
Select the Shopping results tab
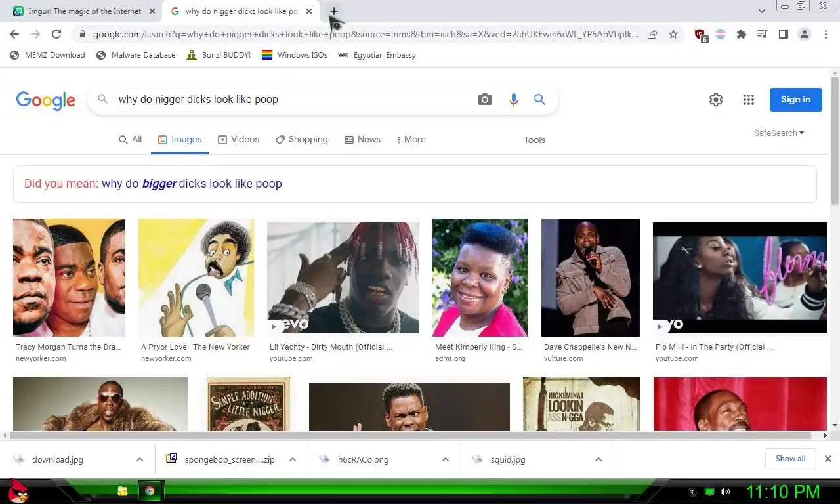(x=301, y=139)
